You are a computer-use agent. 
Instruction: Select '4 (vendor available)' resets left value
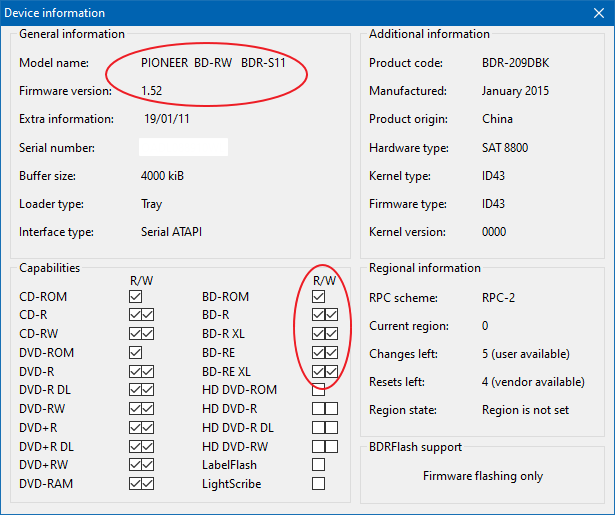tap(533, 382)
